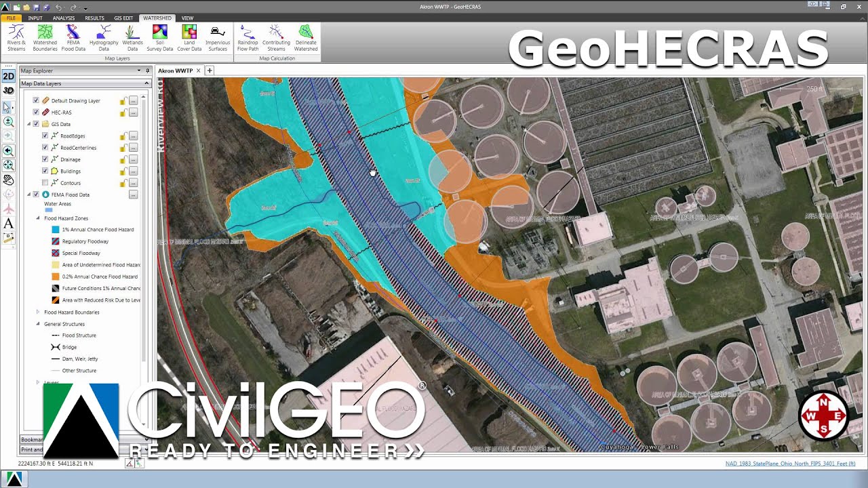Launch Delineate Watershed tool
Screen dimensions: 868x488
306,38
